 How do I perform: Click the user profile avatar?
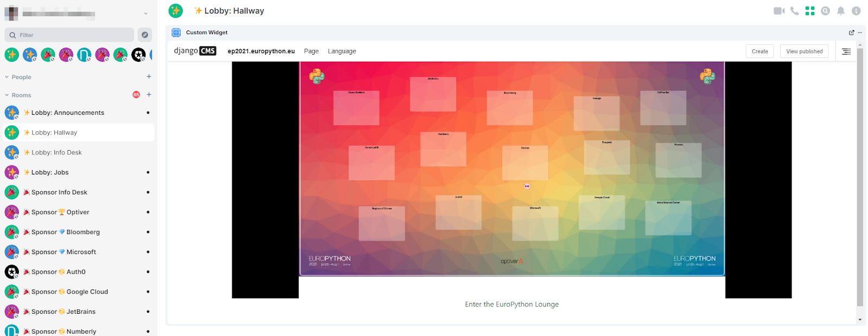11,14
